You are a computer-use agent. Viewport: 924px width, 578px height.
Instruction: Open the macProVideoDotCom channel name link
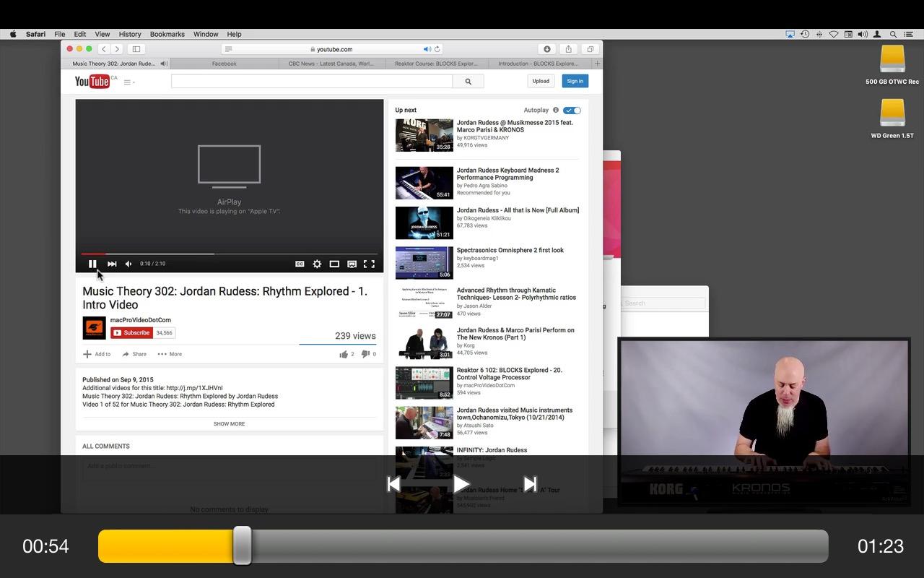click(141, 320)
